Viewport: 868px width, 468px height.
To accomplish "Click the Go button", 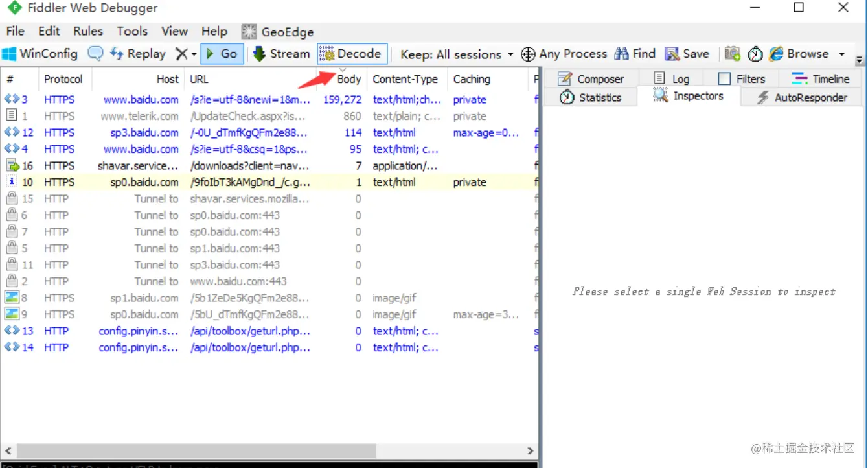I will pyautogui.click(x=222, y=54).
